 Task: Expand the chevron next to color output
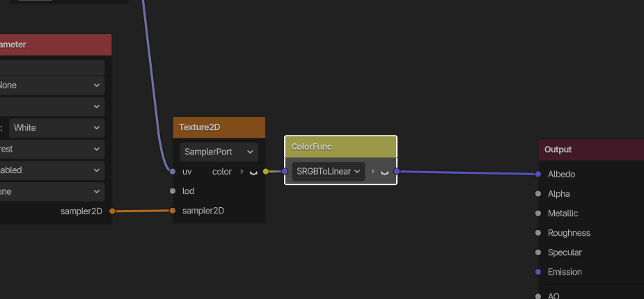point(241,172)
